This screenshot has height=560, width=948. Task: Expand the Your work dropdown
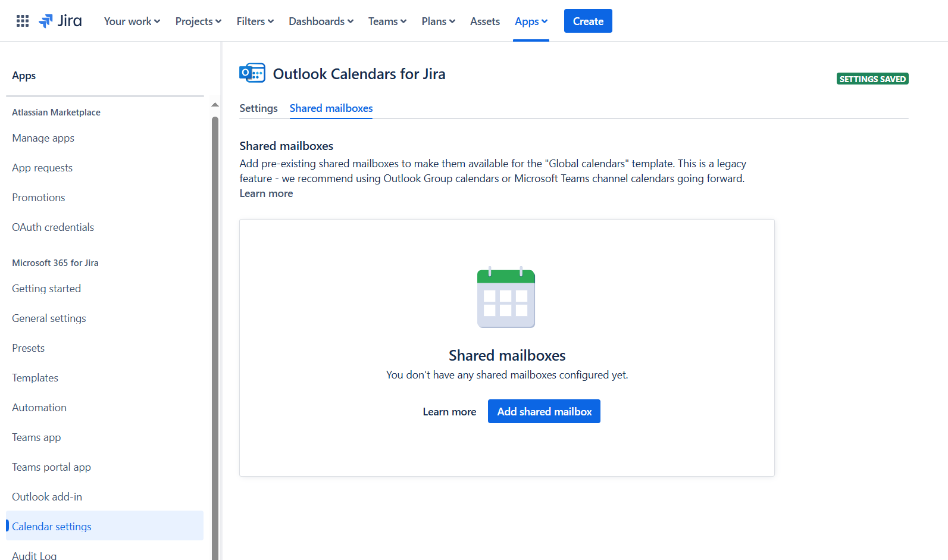[x=132, y=21]
